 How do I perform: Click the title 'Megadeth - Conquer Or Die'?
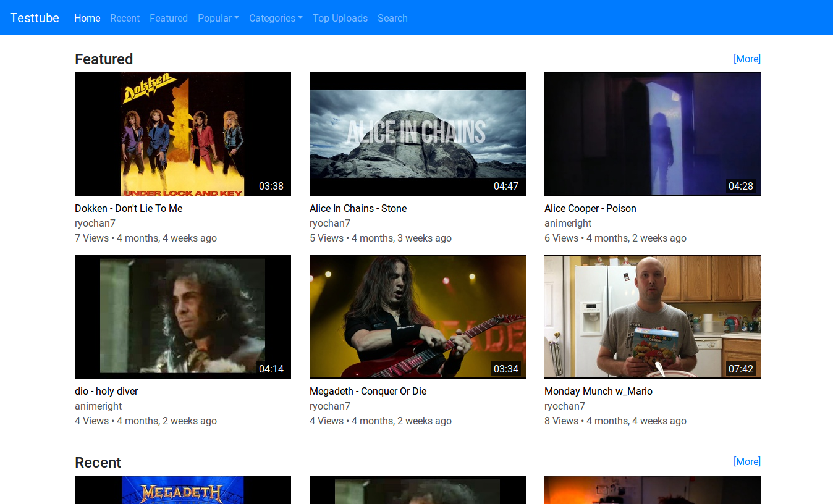click(x=368, y=391)
